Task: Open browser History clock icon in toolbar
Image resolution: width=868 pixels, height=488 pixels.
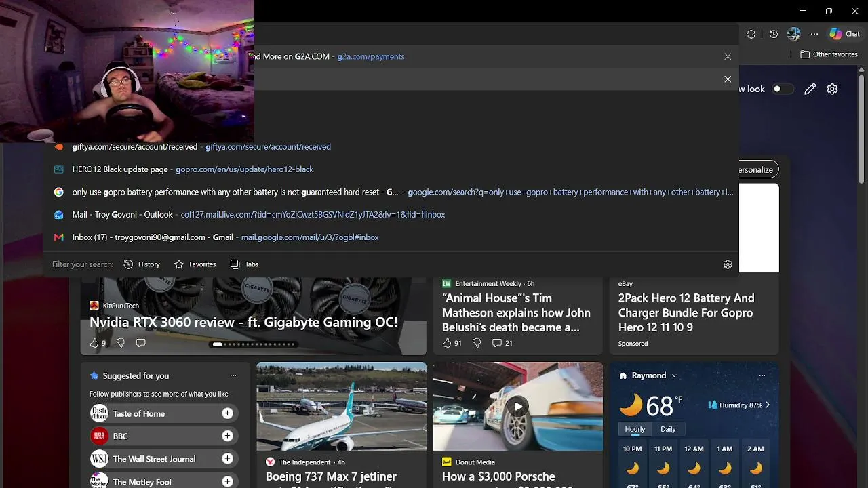Action: (x=773, y=34)
